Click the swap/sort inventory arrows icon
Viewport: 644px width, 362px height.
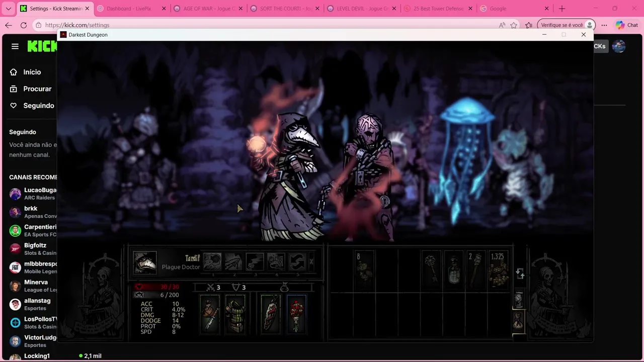pos(520,274)
